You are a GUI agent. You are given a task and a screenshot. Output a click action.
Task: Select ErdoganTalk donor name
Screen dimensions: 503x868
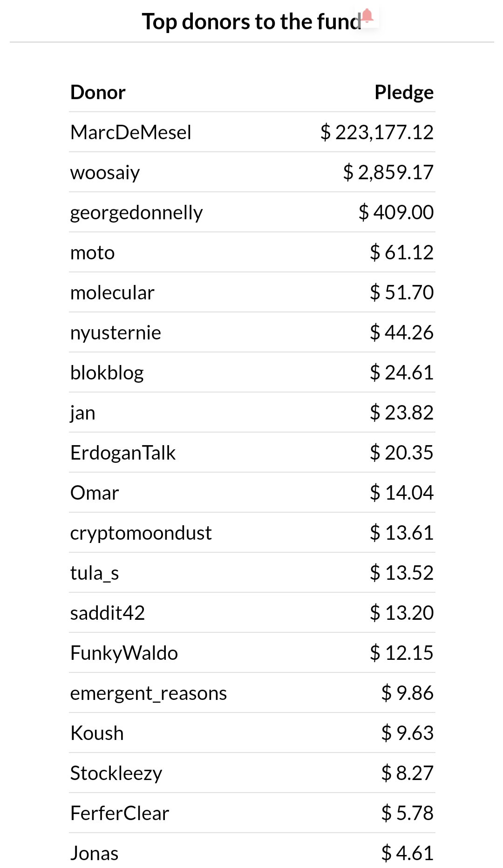point(123,453)
